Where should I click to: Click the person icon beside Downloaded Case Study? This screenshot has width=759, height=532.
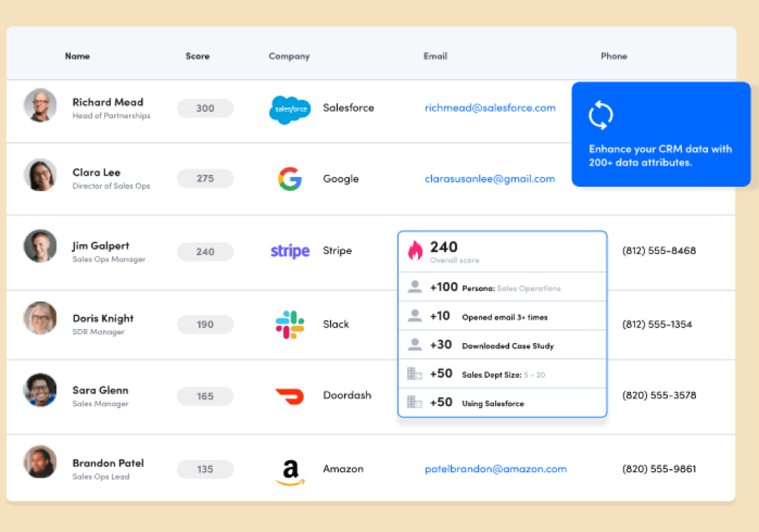(x=415, y=345)
